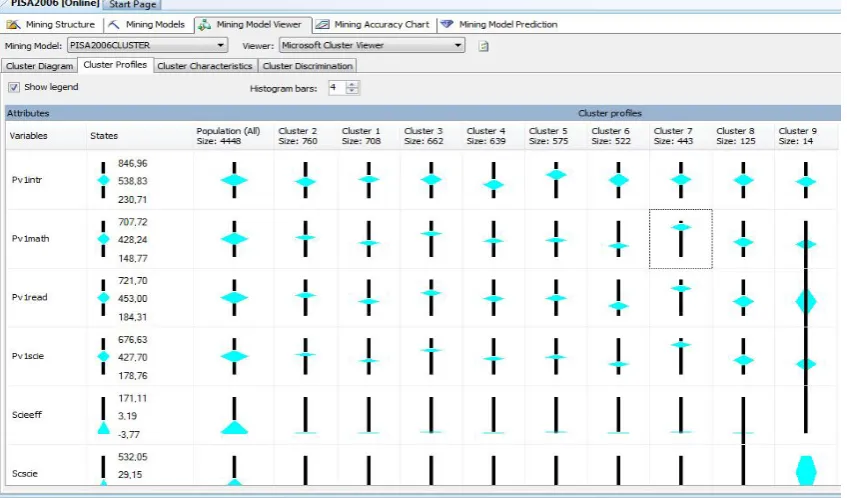Screen dimensions: 847x498
Task: Click Scscie chart in Cluster 9 column
Action: coord(805,470)
